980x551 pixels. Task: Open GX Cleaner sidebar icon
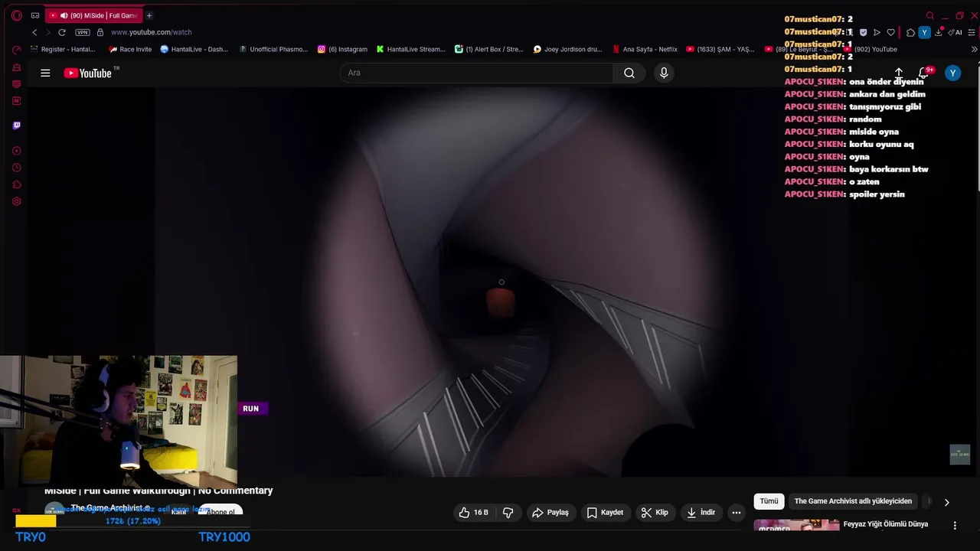coord(16,67)
